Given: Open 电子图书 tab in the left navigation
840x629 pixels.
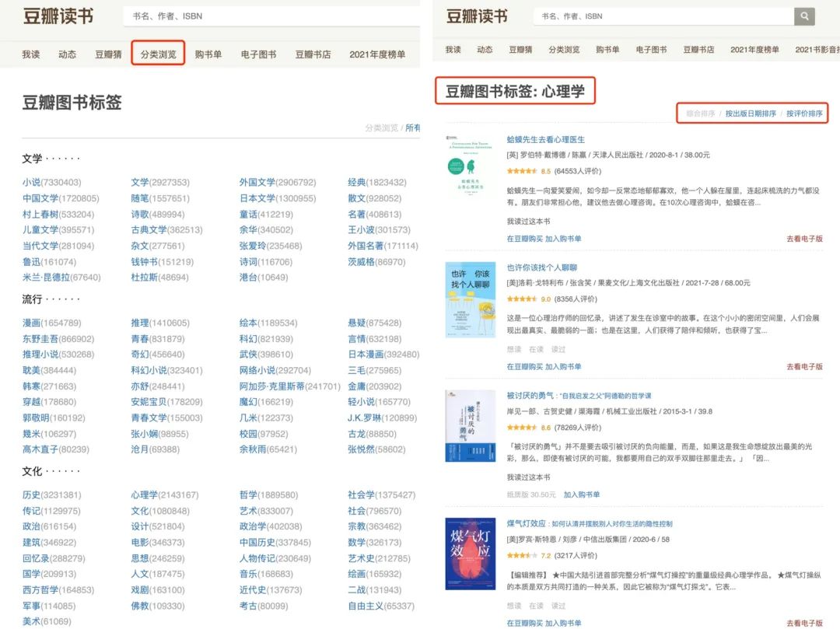Looking at the screenshot, I should point(258,54).
